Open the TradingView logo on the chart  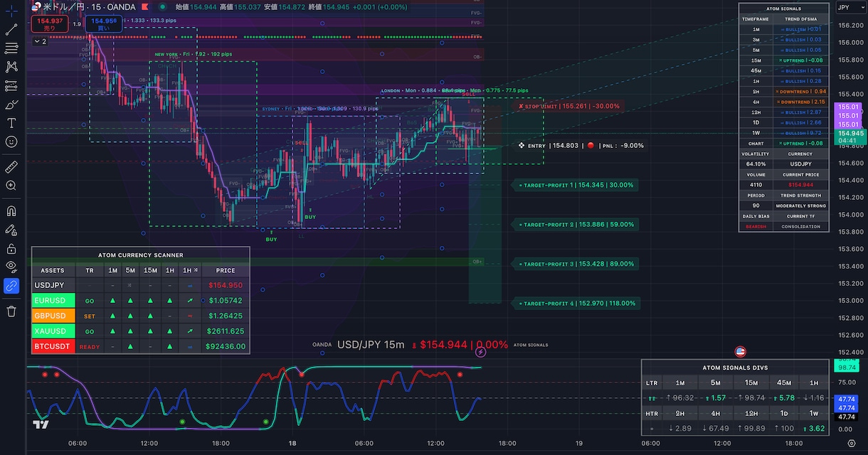[x=41, y=424]
